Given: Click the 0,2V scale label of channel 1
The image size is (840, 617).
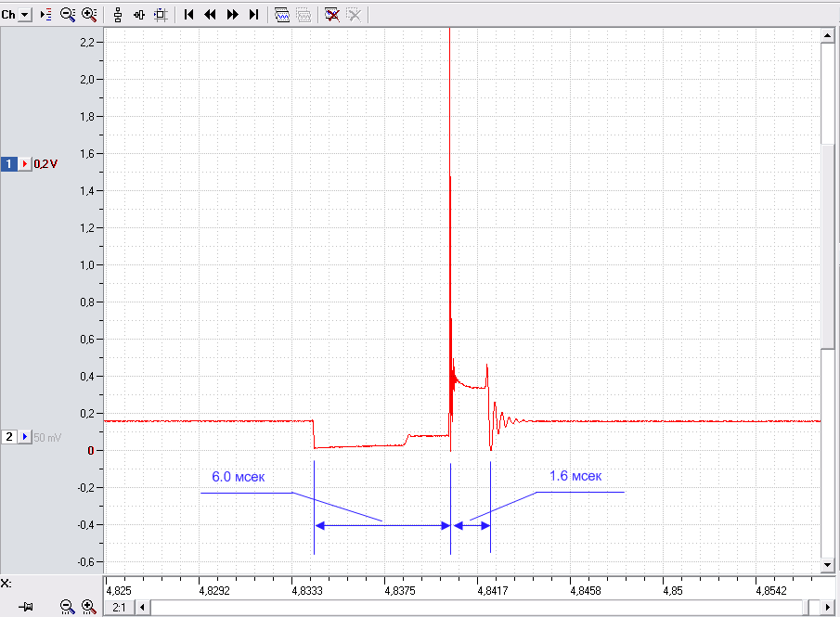Looking at the screenshot, I should point(45,164).
